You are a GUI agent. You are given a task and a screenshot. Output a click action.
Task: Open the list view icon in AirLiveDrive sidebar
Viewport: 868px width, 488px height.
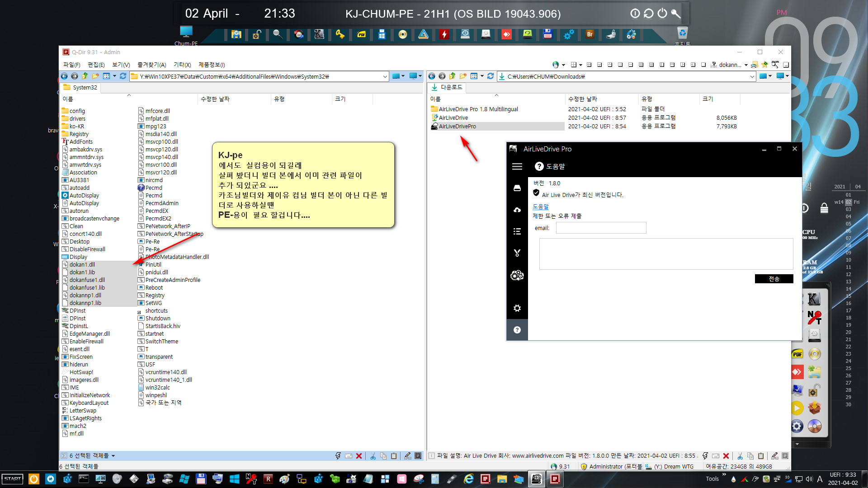517,231
